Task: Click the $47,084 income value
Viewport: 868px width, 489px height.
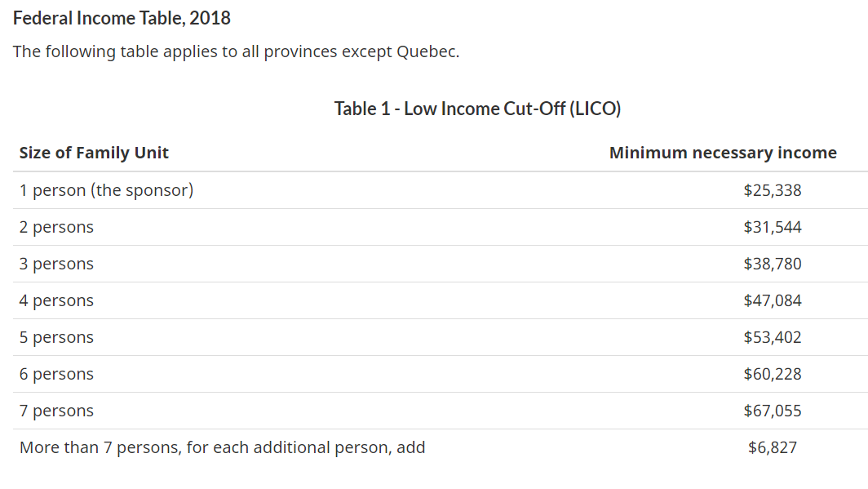Action: [x=773, y=300]
